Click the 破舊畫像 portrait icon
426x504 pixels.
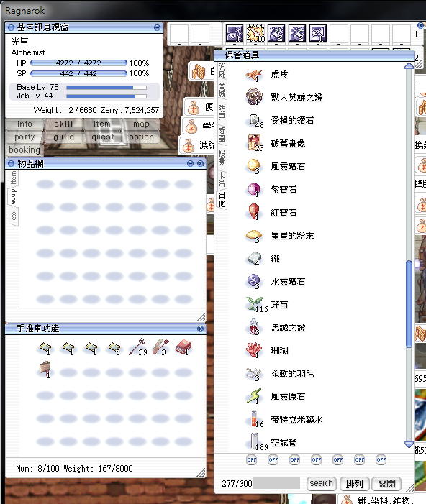click(x=254, y=143)
